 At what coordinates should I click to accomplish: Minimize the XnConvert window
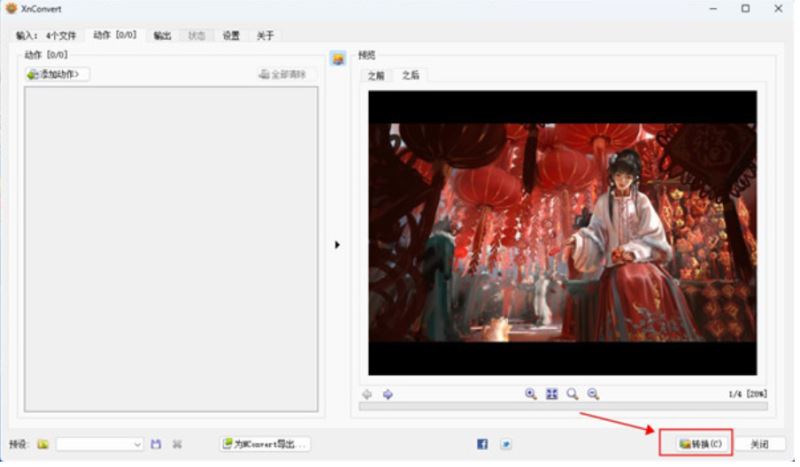click(713, 9)
